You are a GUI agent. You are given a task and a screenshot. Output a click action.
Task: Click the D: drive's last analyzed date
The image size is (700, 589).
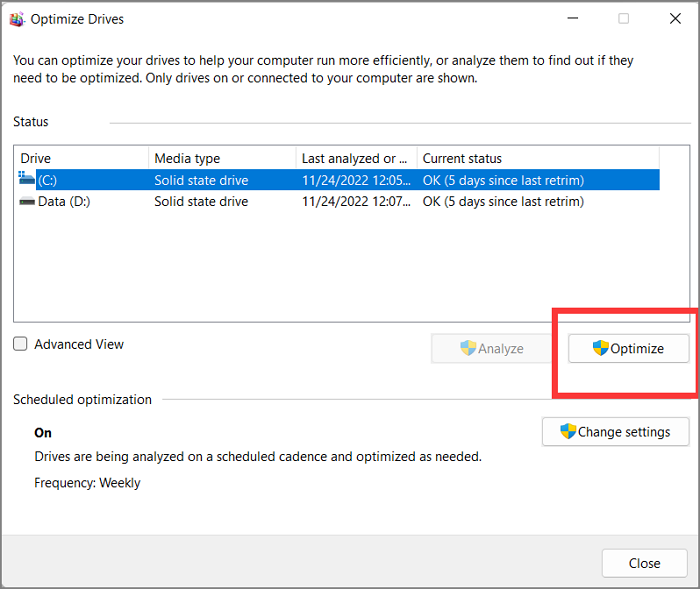tap(355, 202)
